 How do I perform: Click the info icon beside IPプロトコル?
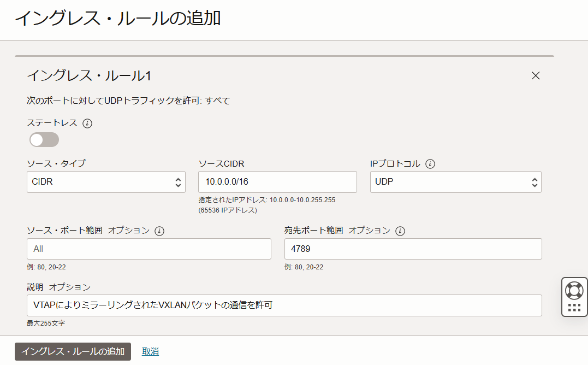pos(430,163)
